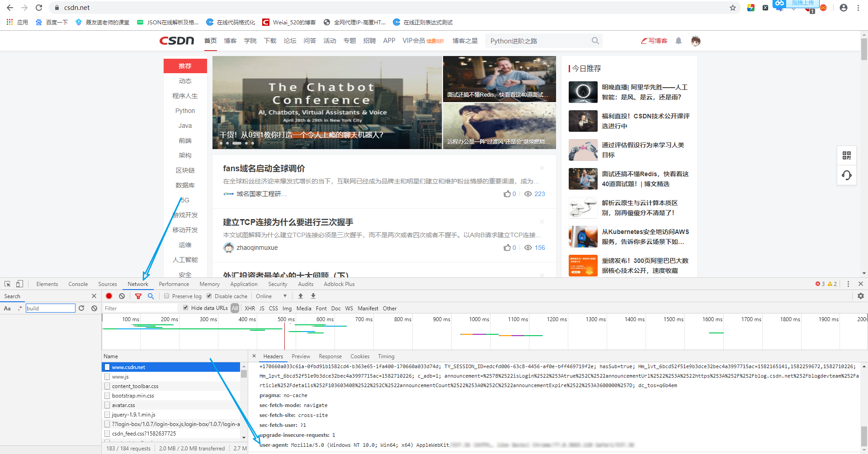The image size is (868, 454).
Task: Open QR code floating side button
Action: coord(847,155)
